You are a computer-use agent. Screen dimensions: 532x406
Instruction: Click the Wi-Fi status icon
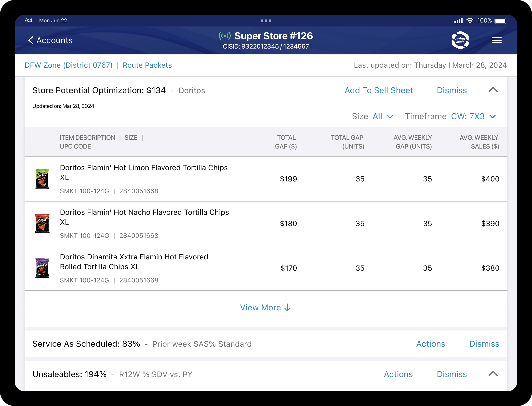pos(470,21)
